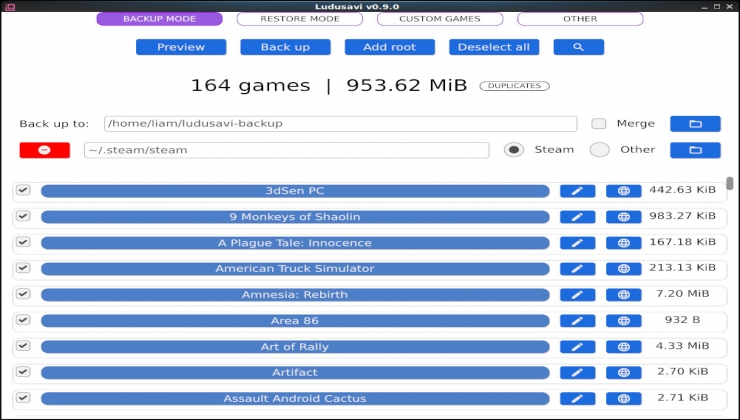The image size is (740, 420).
Task: Uncheck 9 Monkeys of Shaolin checkbox
Action: (23, 216)
